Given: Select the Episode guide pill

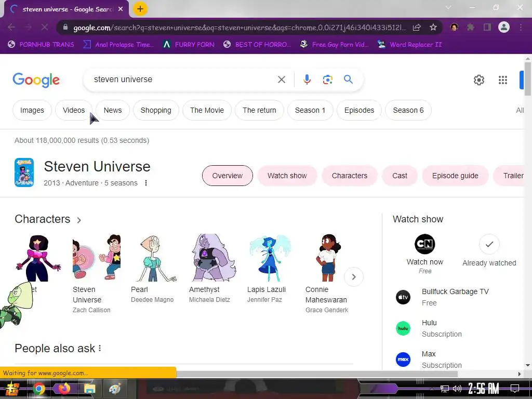Looking at the screenshot, I should pos(455,176).
